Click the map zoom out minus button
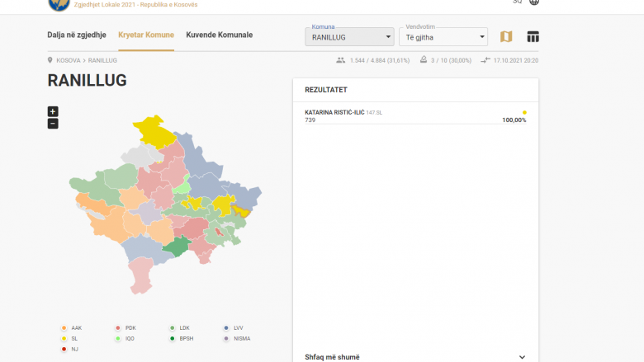The height and width of the screenshot is (362, 644). (x=53, y=124)
